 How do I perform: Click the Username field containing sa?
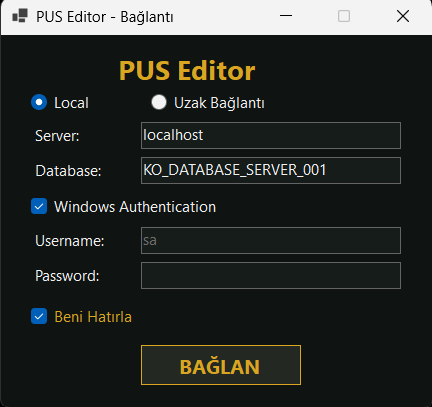tap(271, 240)
